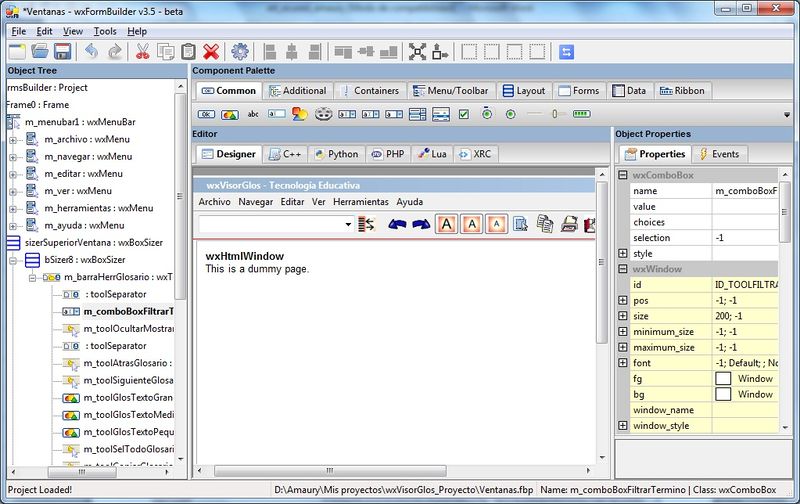Click the fg color swatch
The image size is (800, 504).
click(x=723, y=379)
